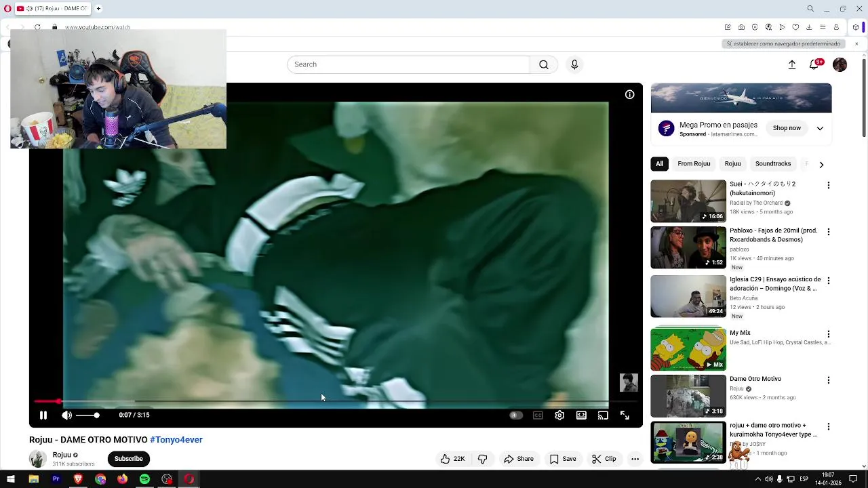Open Opera ad blocker shield icon

(755, 27)
